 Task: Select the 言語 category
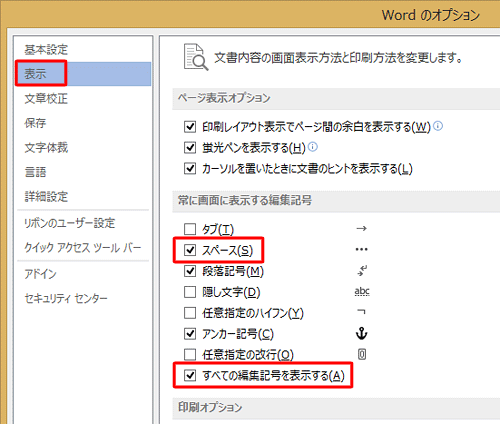pos(35,172)
